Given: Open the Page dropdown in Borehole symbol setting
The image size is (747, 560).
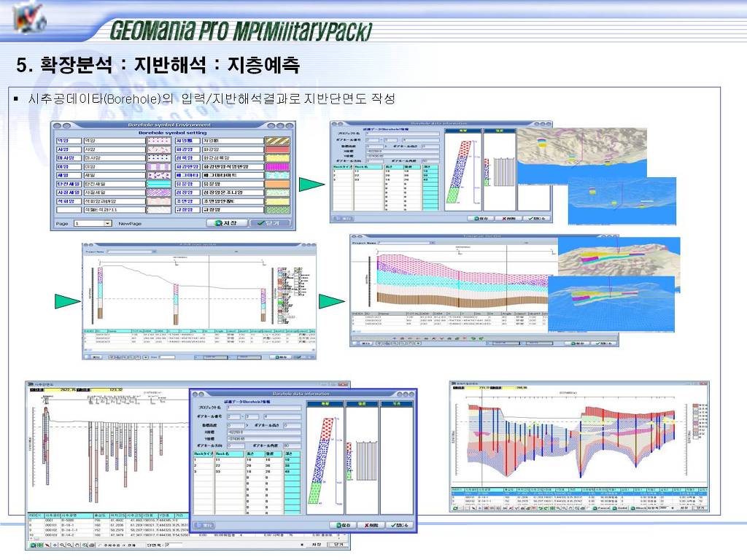Looking at the screenshot, I should coord(108,223).
